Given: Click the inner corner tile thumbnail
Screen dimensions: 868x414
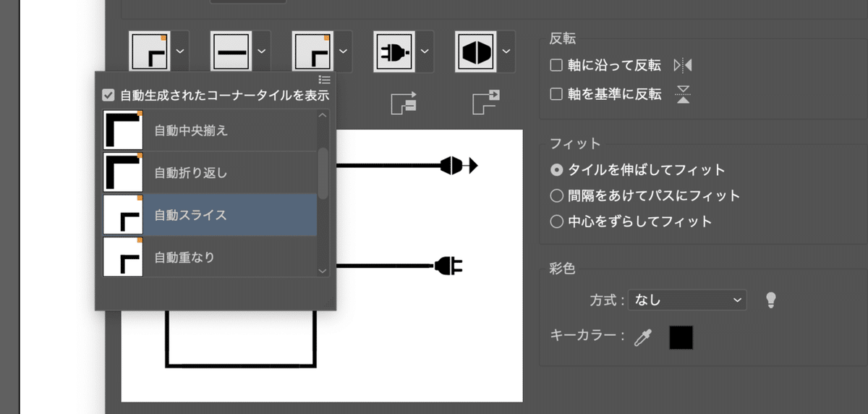Looking at the screenshot, I should click(312, 51).
